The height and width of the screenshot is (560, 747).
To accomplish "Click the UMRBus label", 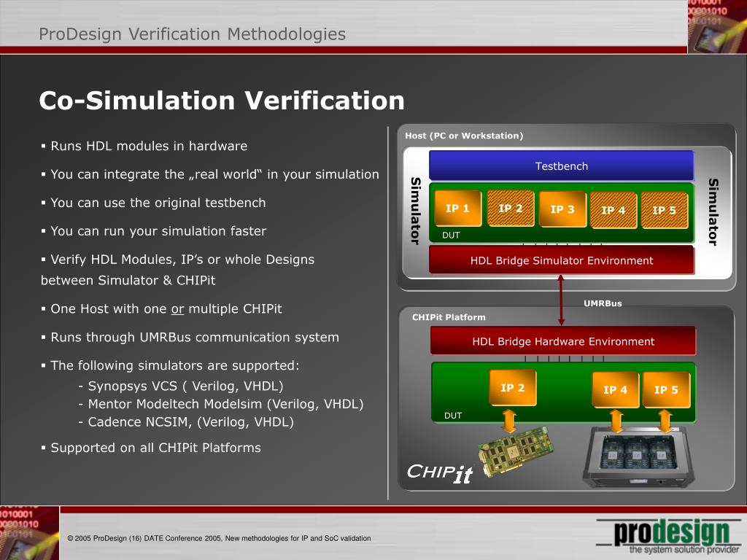I will point(603,303).
